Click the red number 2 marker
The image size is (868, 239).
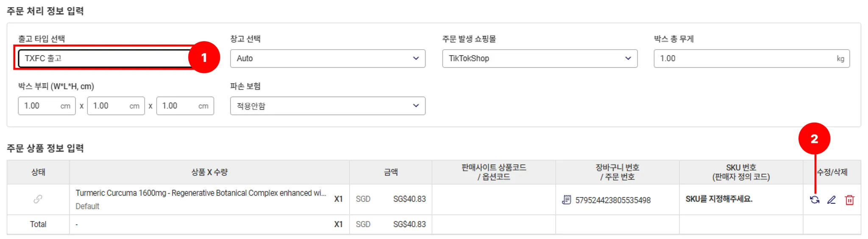(x=814, y=139)
